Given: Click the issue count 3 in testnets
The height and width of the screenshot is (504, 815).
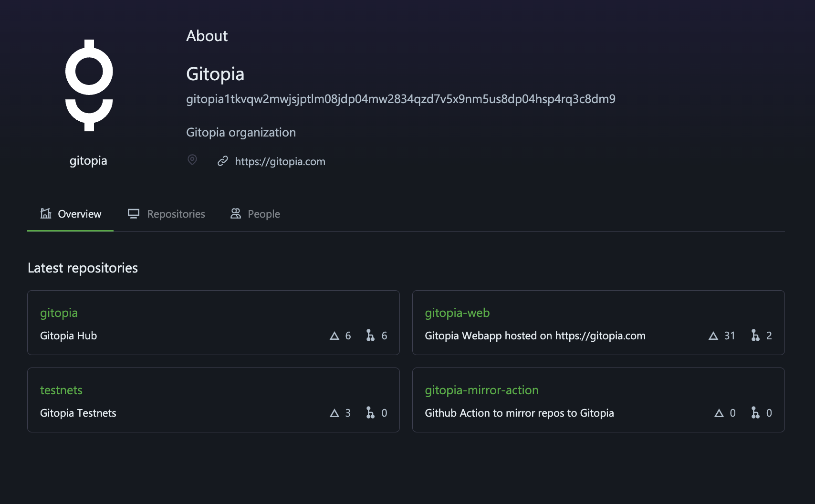Looking at the screenshot, I should [348, 413].
